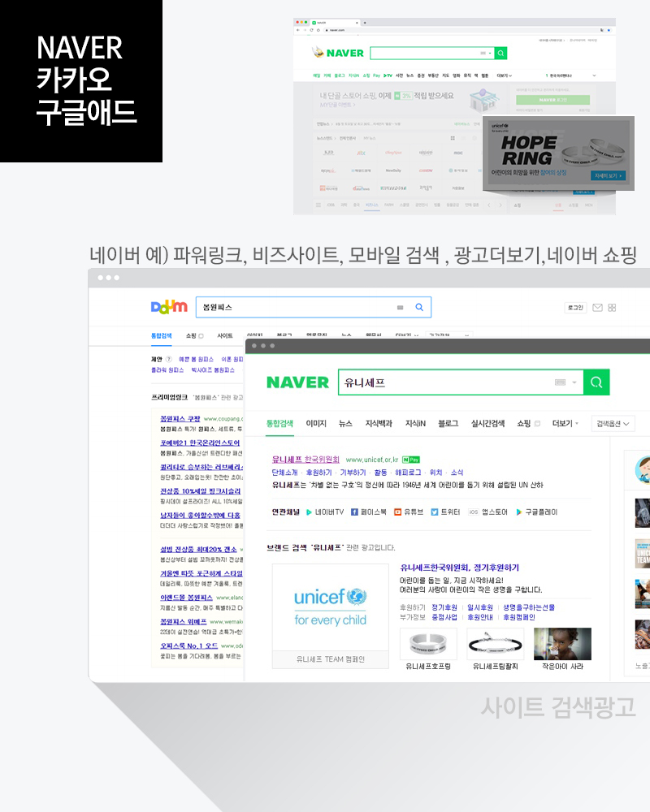This screenshot has width=650, height=812.
Task: Follow the 중점사업 link
Action: [444, 617]
